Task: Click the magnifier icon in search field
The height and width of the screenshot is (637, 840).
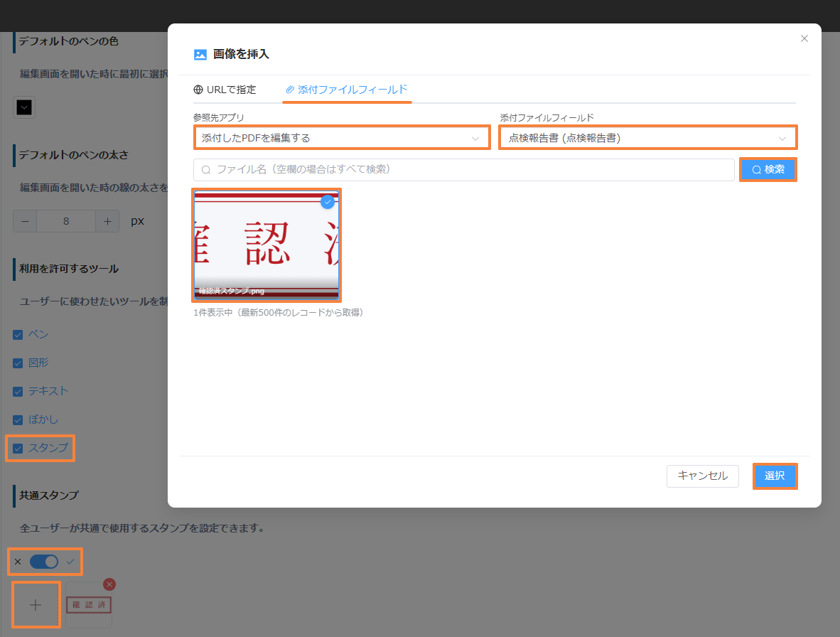Action: click(205, 170)
